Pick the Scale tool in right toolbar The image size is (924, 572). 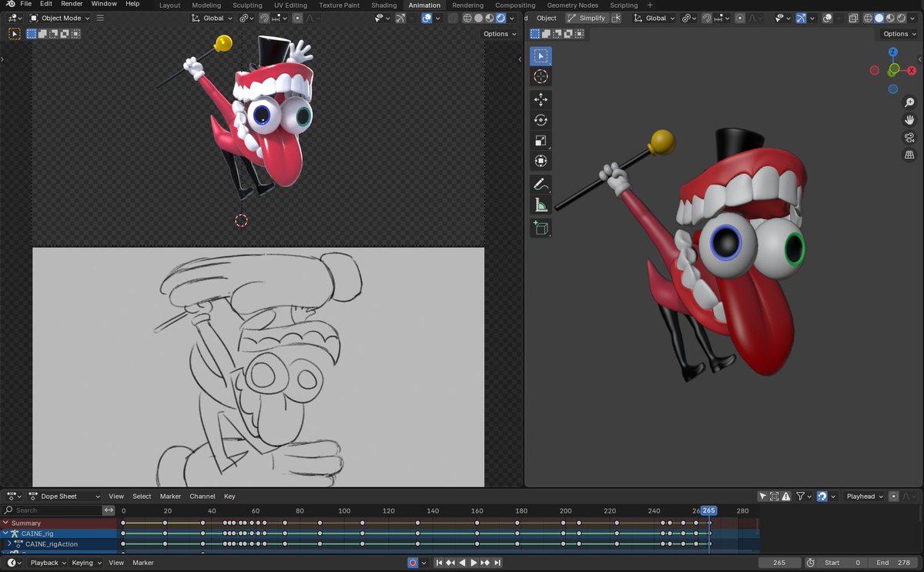[x=541, y=141]
